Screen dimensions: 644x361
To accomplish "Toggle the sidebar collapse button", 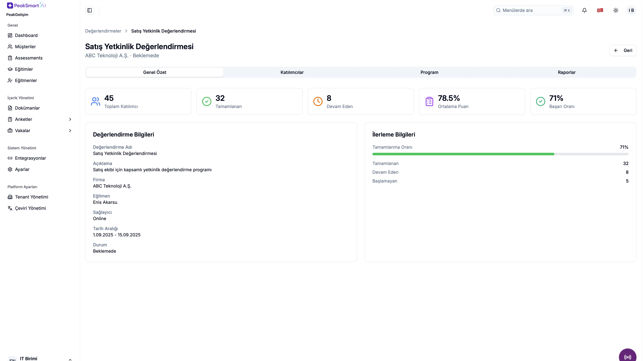I will [89, 10].
